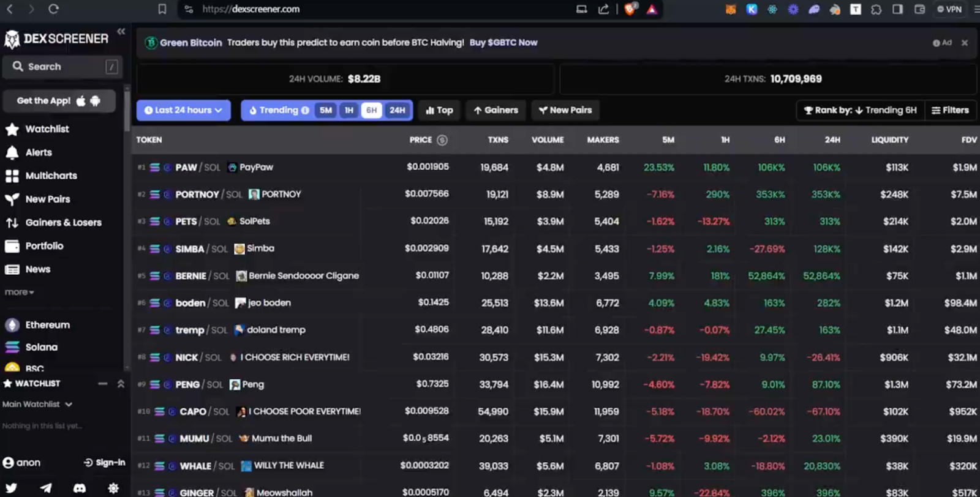Screen dimensions: 980x497
Task: Minimize the Watchlist panel
Action: click(103, 384)
